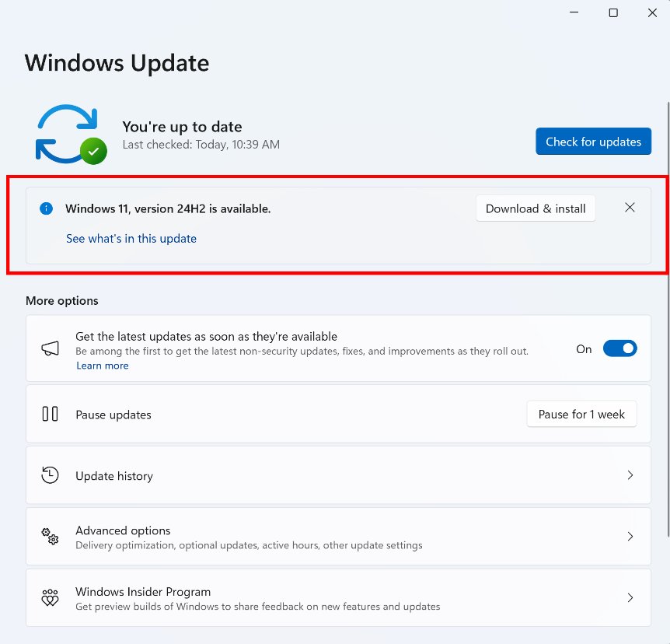The height and width of the screenshot is (644, 670).
Task: Click the Windows 11 24H2 available message
Action: (168, 208)
